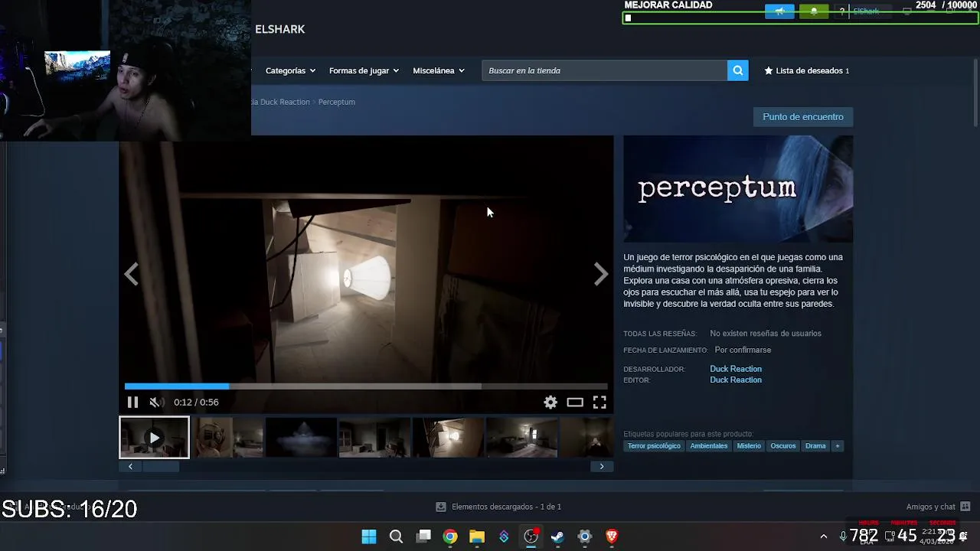Screen dimensions: 980x551
Task: Open Perceptum breadcrumb link
Action: [337, 102]
